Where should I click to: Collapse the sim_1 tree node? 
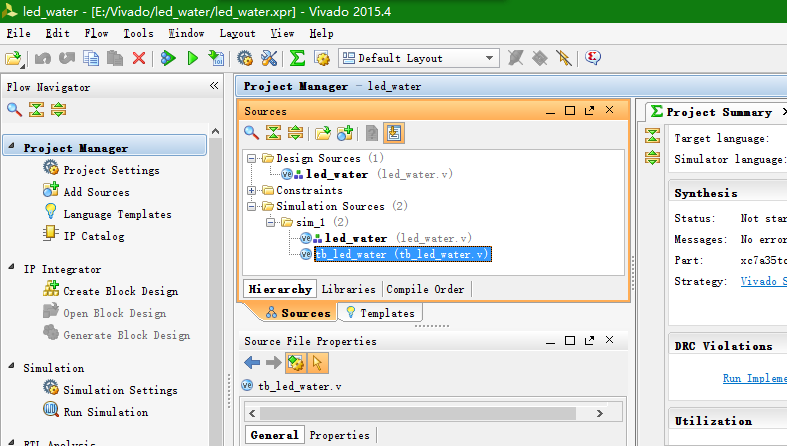pyautogui.click(x=271, y=222)
